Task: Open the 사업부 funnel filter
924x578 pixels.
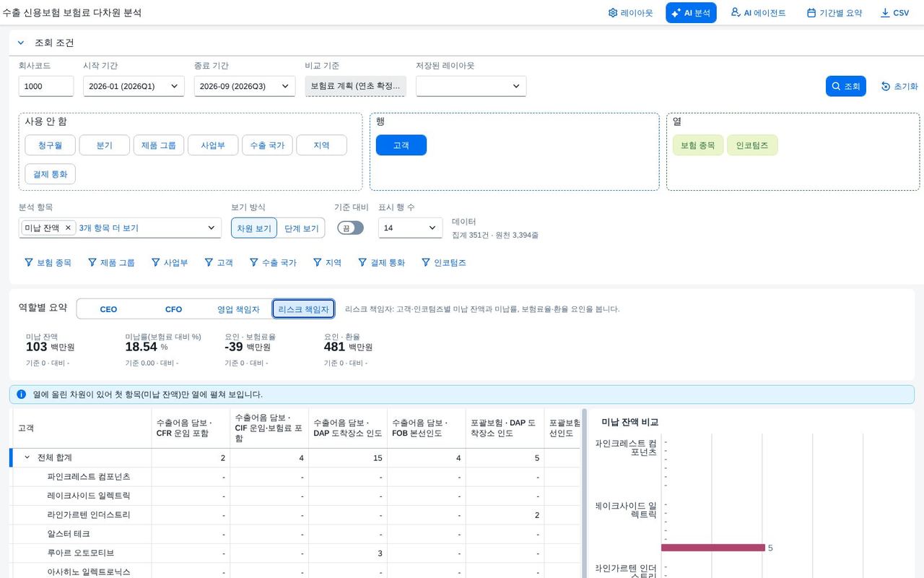Action: click(170, 263)
